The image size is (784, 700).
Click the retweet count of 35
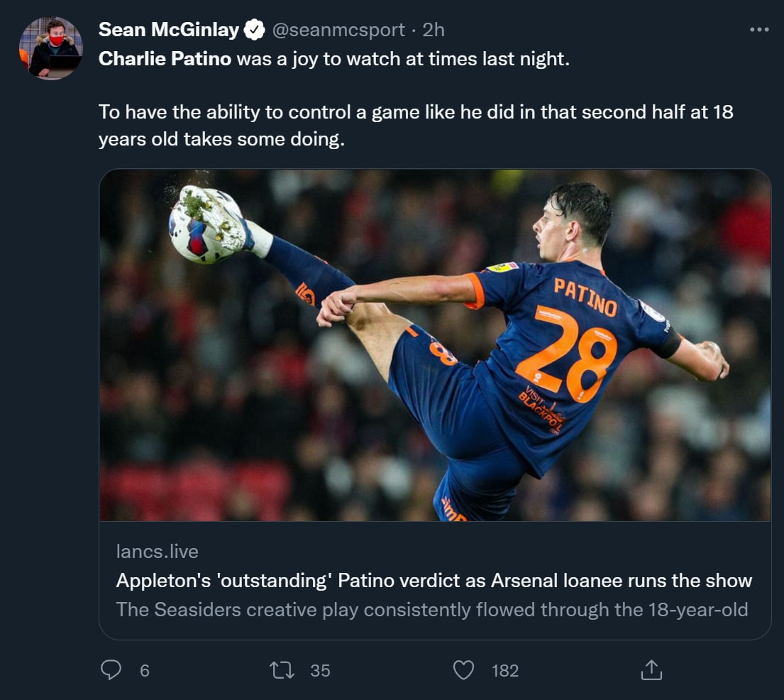320,670
